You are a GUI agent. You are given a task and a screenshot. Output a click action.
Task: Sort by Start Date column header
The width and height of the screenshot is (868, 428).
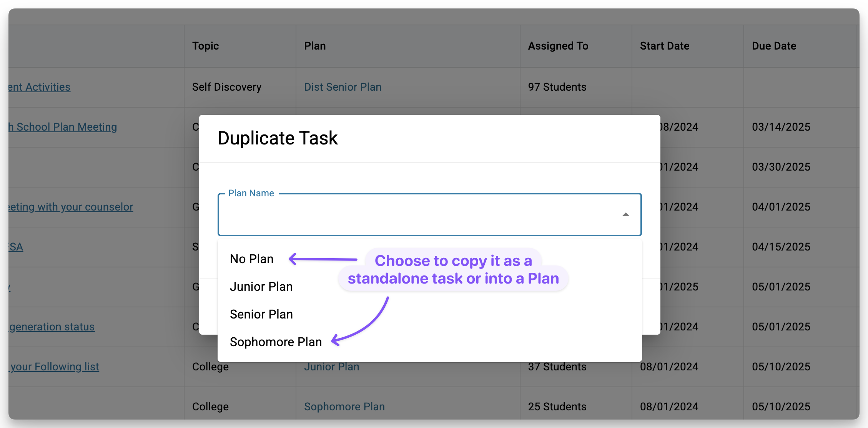point(664,46)
